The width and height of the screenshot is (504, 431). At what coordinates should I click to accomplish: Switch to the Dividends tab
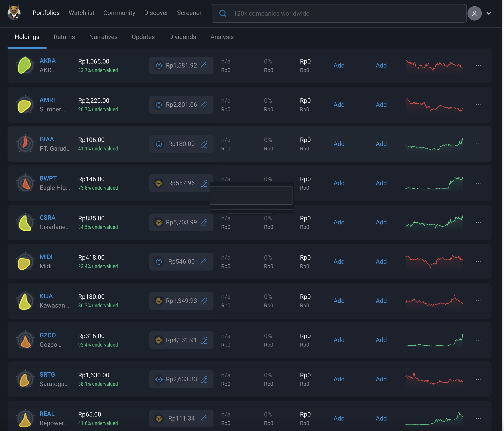click(182, 37)
